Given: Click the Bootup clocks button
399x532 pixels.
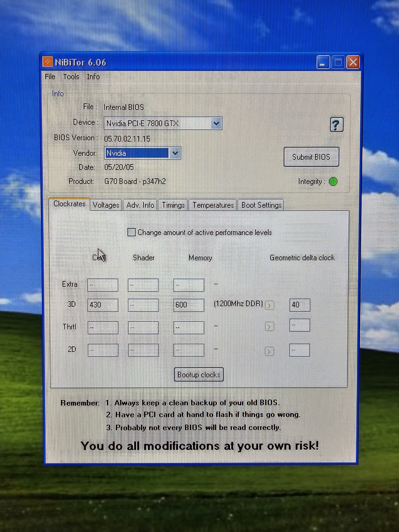Looking at the screenshot, I should click(x=199, y=375).
